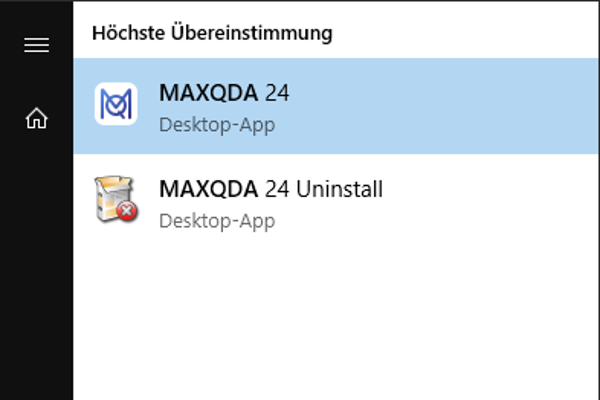Click "Desktop-App" label under MAXQDA 24
The image size is (600, 400).
point(216,125)
